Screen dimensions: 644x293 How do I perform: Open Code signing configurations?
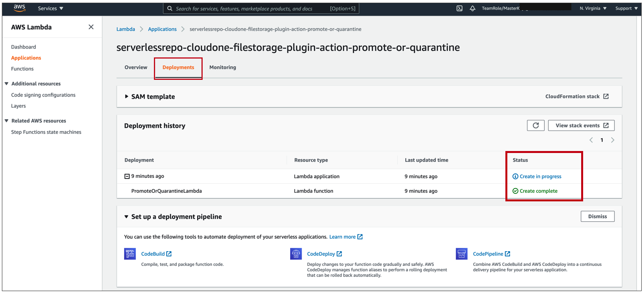click(43, 95)
